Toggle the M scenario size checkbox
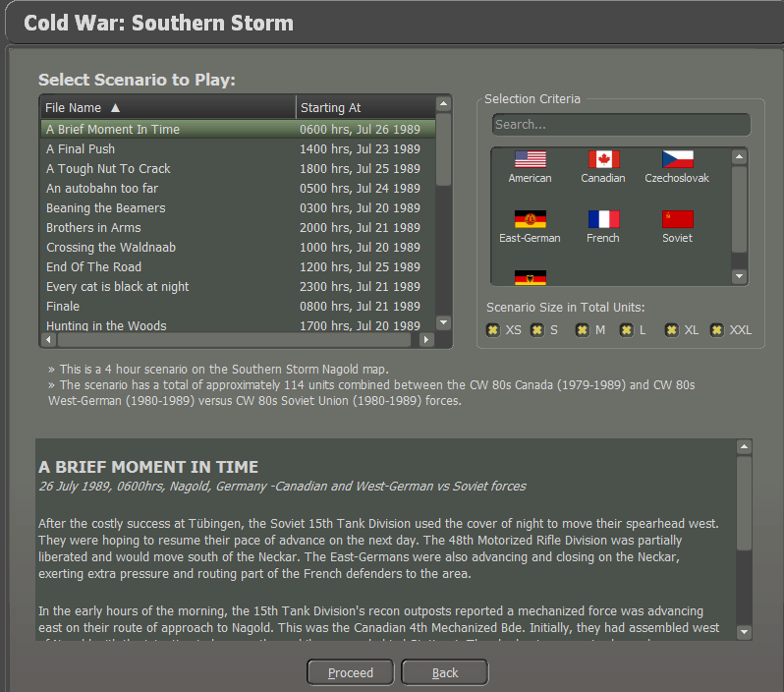This screenshot has width=784, height=692. (x=582, y=329)
